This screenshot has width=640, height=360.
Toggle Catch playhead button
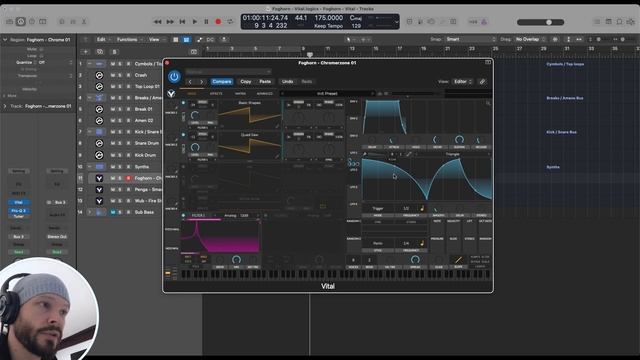[x=224, y=40]
